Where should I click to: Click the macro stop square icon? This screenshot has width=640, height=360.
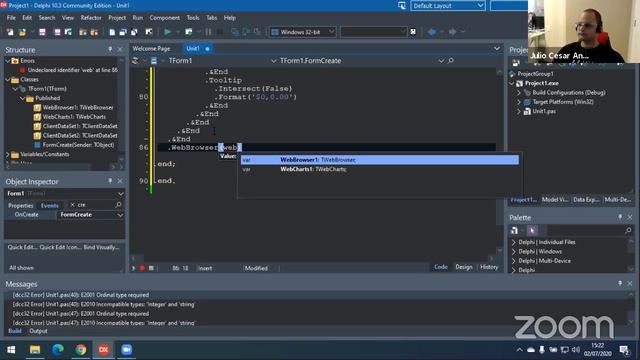click(151, 268)
